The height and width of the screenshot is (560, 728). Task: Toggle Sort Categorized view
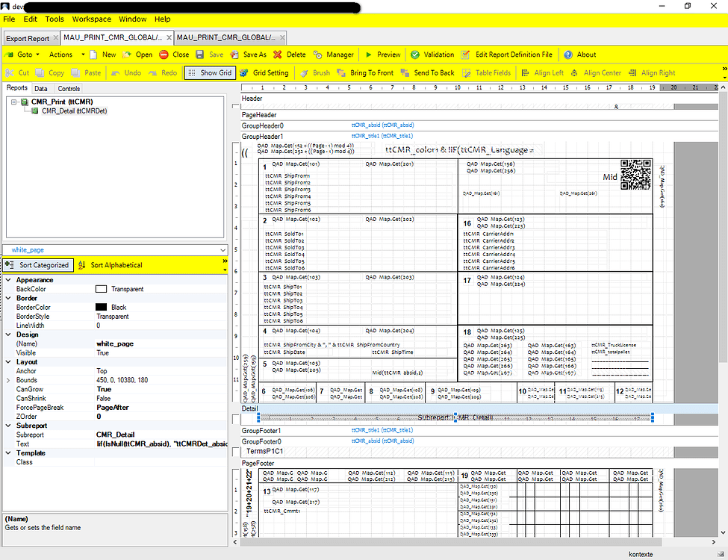tap(39, 265)
